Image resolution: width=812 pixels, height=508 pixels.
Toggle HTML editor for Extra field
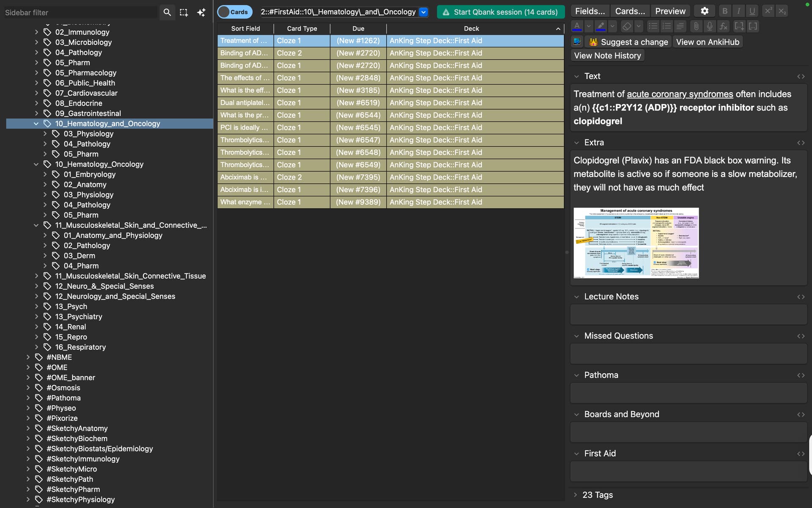tap(801, 143)
